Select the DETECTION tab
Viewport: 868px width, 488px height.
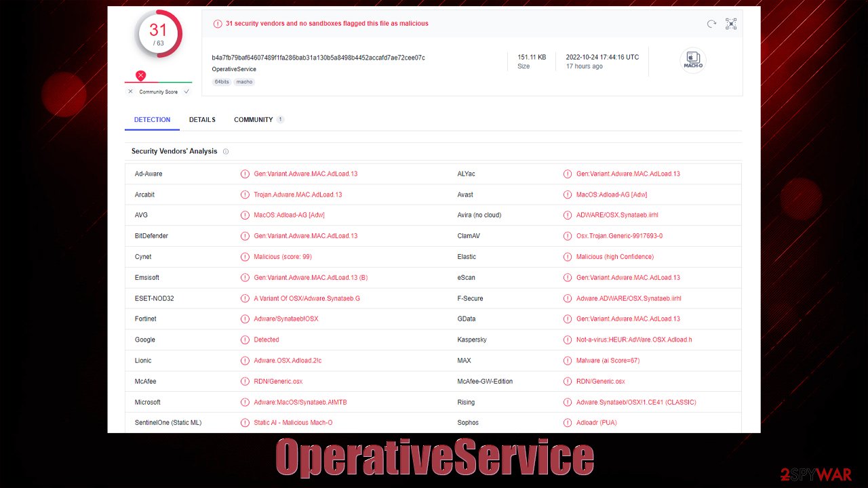(x=152, y=119)
